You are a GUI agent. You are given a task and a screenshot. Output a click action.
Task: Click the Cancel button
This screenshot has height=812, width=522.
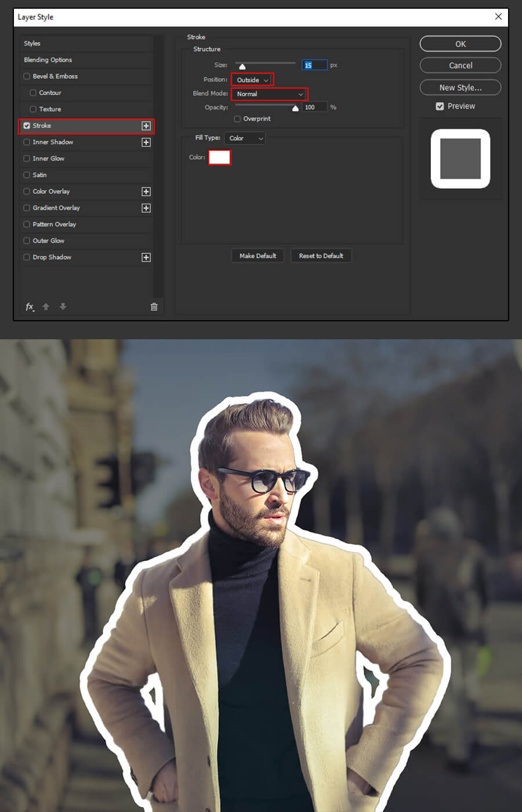pos(461,66)
